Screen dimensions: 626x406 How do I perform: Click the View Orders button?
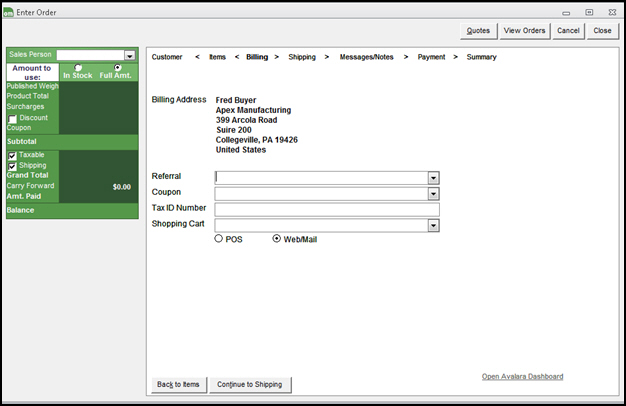click(x=525, y=31)
